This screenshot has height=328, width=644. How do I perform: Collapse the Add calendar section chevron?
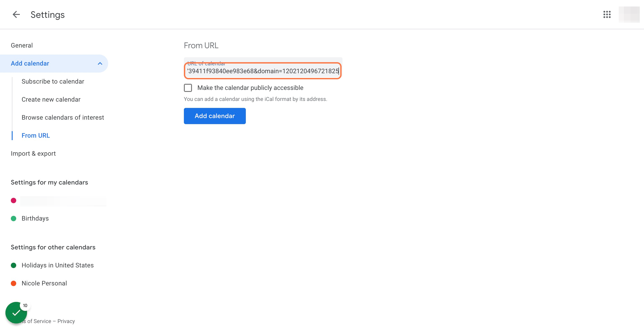coord(100,64)
